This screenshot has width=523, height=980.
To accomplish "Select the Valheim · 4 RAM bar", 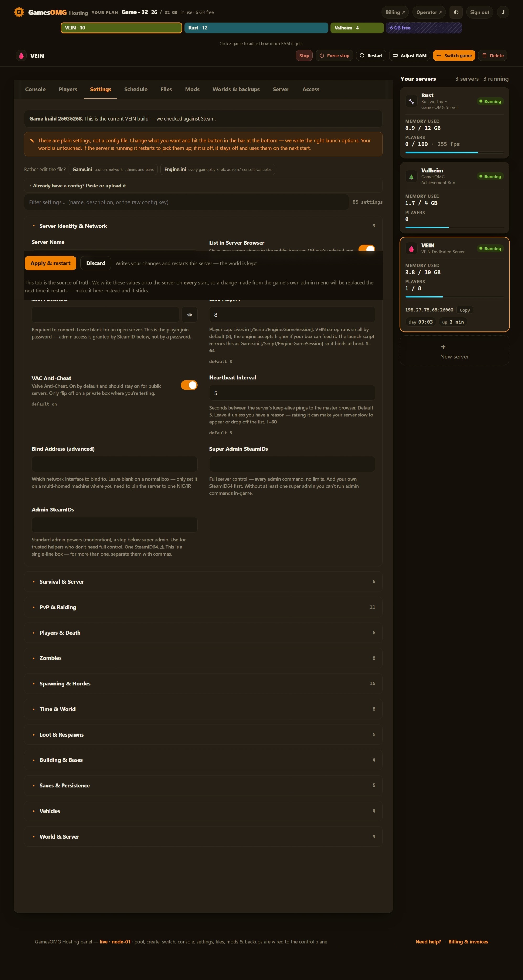I will [x=357, y=28].
